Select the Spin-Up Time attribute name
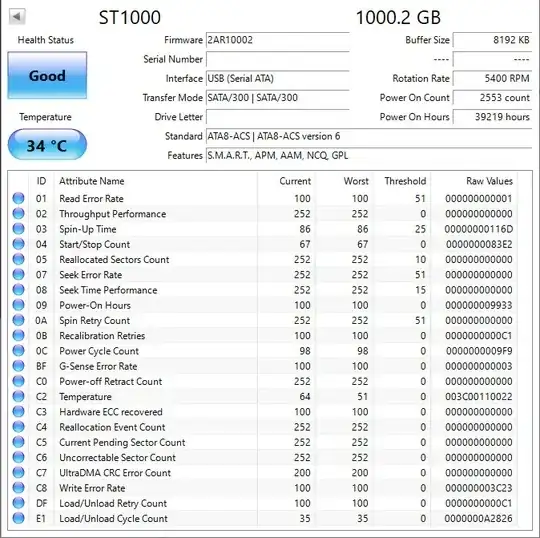540x538 pixels. click(x=87, y=229)
